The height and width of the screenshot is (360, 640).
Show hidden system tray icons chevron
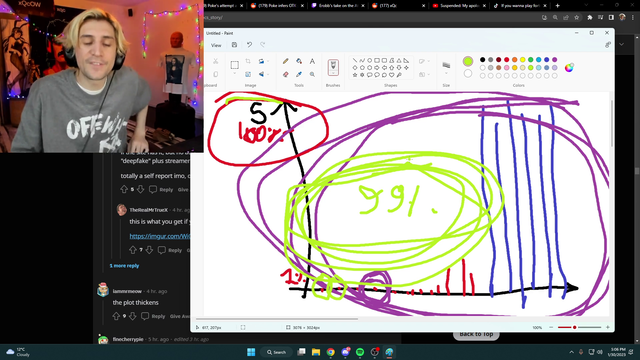(x=571, y=352)
